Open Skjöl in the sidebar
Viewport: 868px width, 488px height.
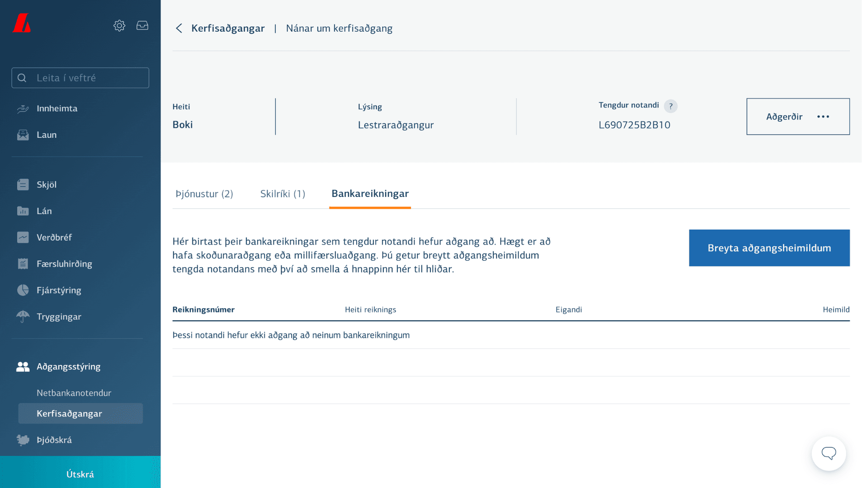coord(47,185)
